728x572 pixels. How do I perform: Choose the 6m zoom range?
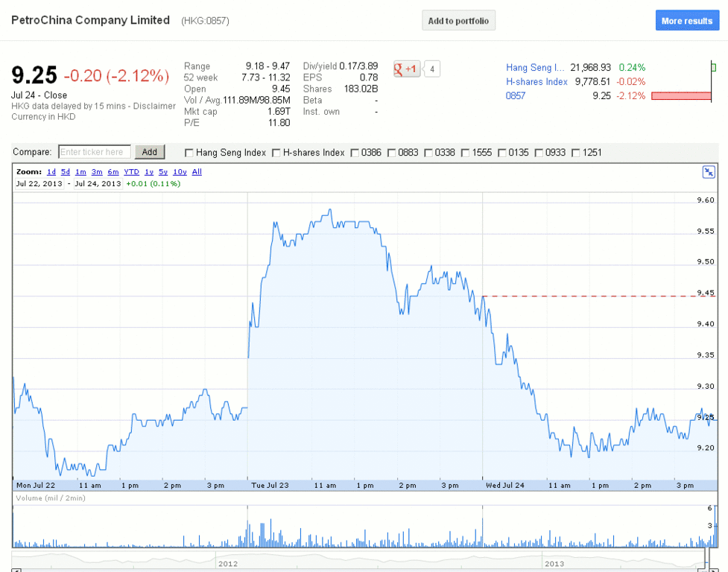[113, 171]
